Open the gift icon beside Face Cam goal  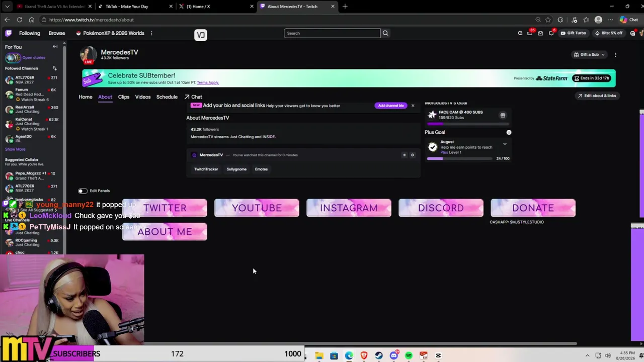pos(503,115)
